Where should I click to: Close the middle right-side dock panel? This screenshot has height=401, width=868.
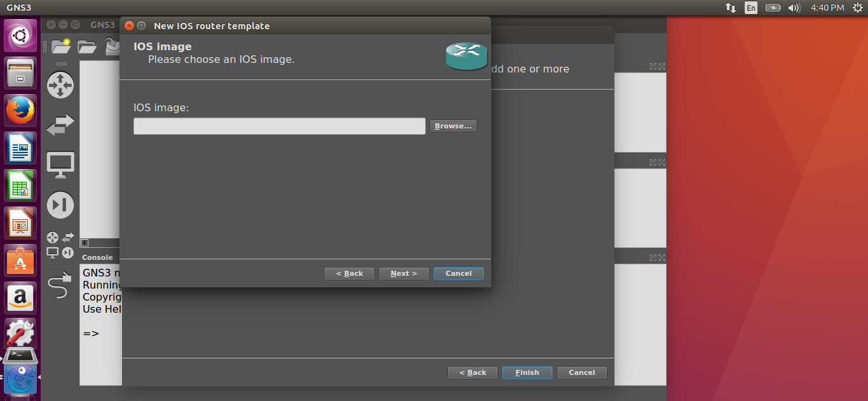click(661, 163)
